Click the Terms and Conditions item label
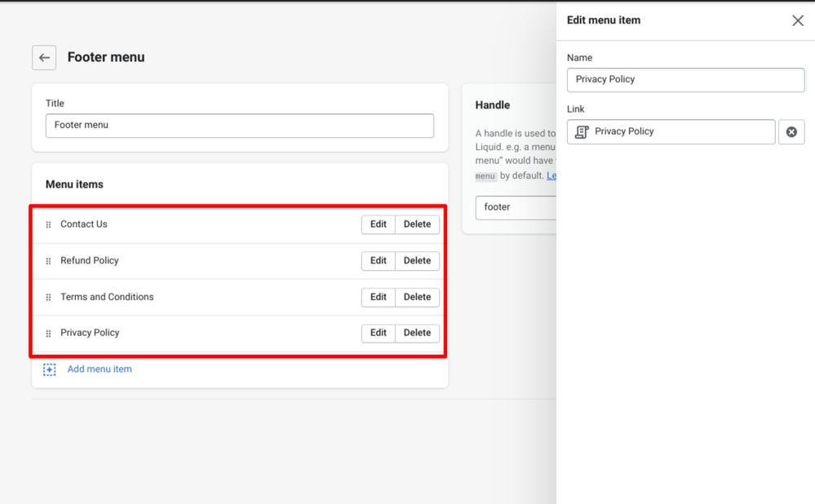Screen dimensions: 815x504 pyautogui.click(x=107, y=297)
